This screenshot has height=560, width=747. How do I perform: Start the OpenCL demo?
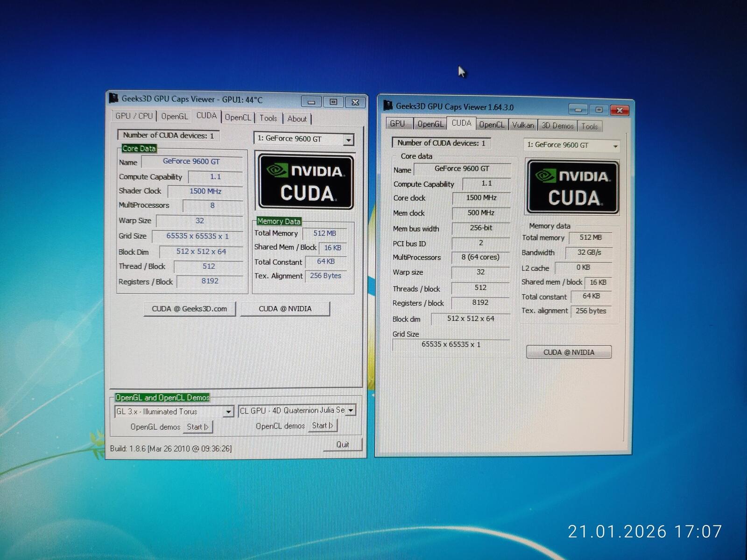[323, 426]
